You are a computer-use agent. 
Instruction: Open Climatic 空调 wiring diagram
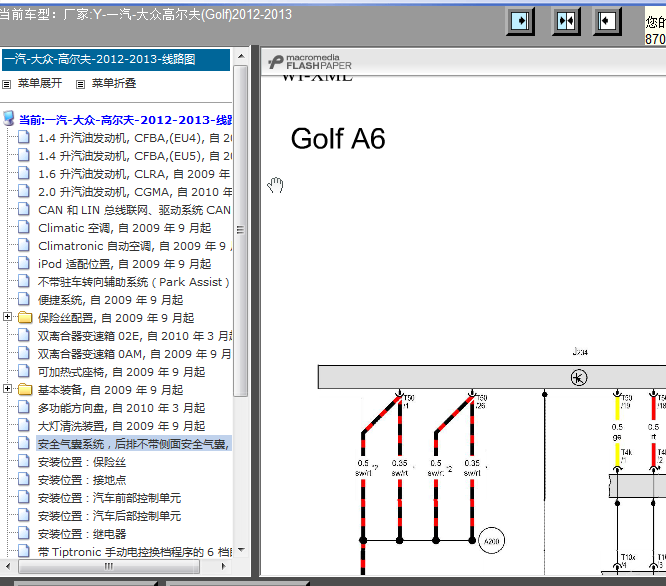[124, 228]
